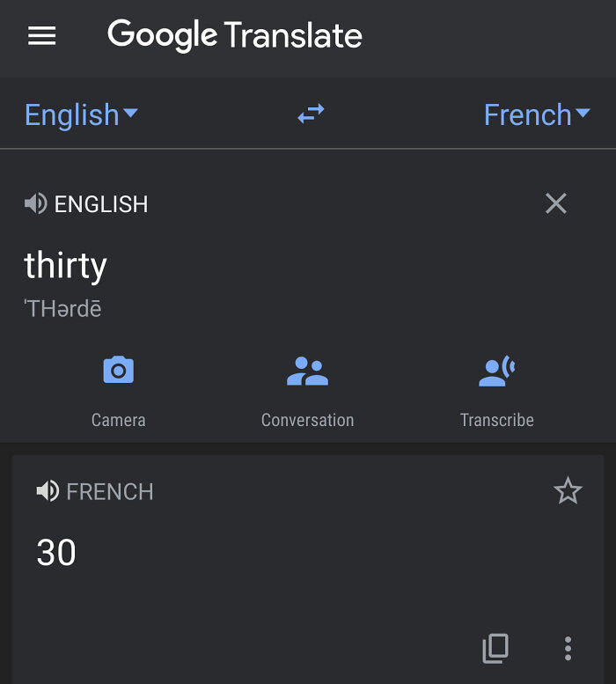This screenshot has height=684, width=616.
Task: Expand the French target language dropdown
Action: 537,114
